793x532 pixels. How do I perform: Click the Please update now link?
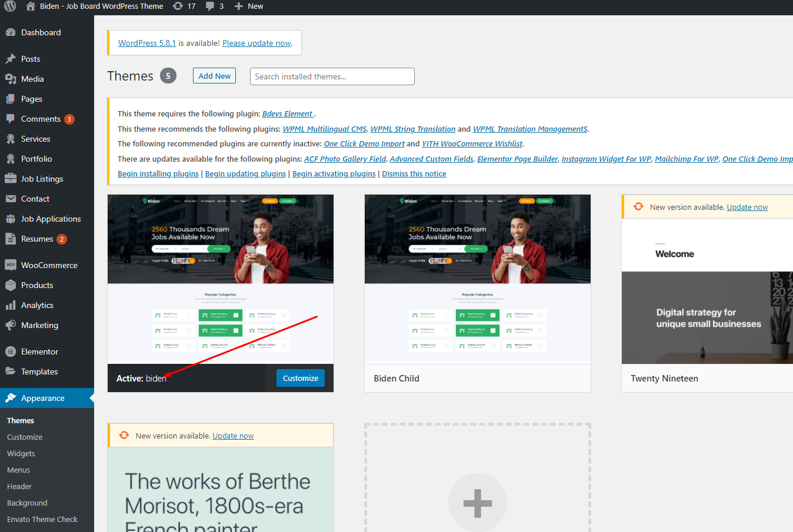tap(256, 43)
